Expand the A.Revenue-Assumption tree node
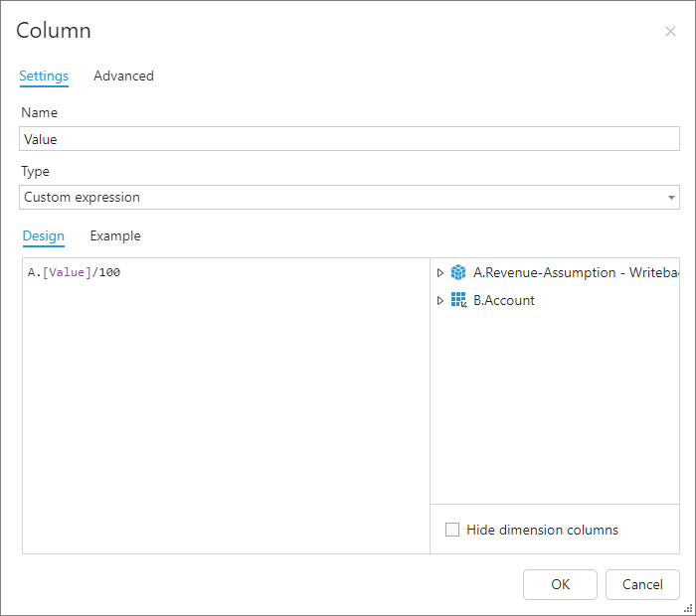The image size is (696, 616). click(440, 272)
